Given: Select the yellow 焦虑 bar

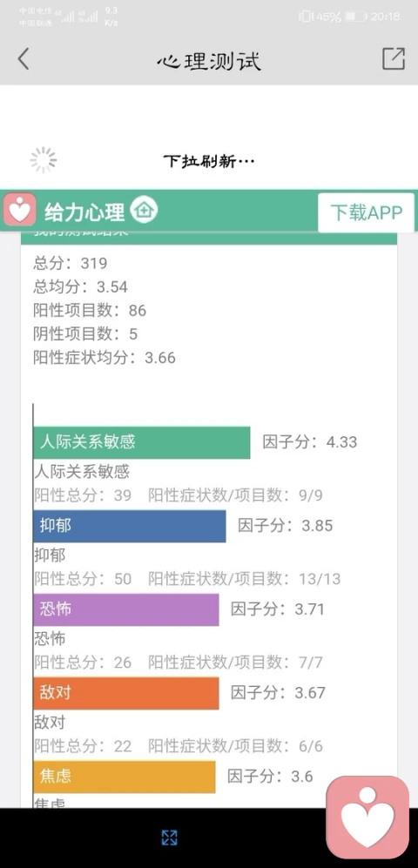Looking at the screenshot, I should pos(124,777).
